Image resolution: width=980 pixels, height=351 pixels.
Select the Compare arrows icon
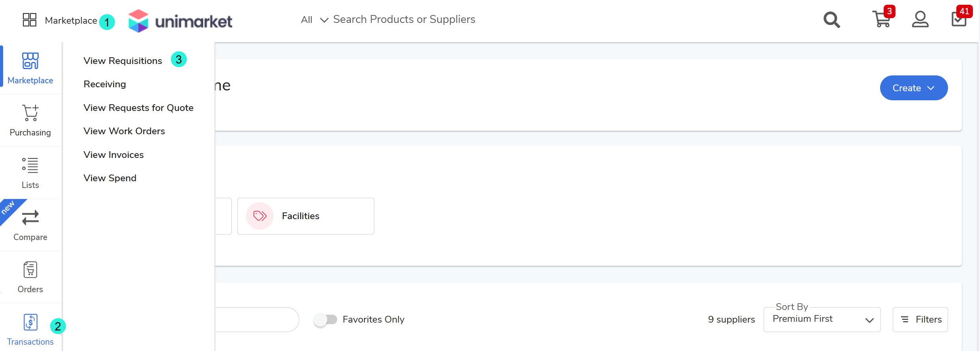(30, 218)
